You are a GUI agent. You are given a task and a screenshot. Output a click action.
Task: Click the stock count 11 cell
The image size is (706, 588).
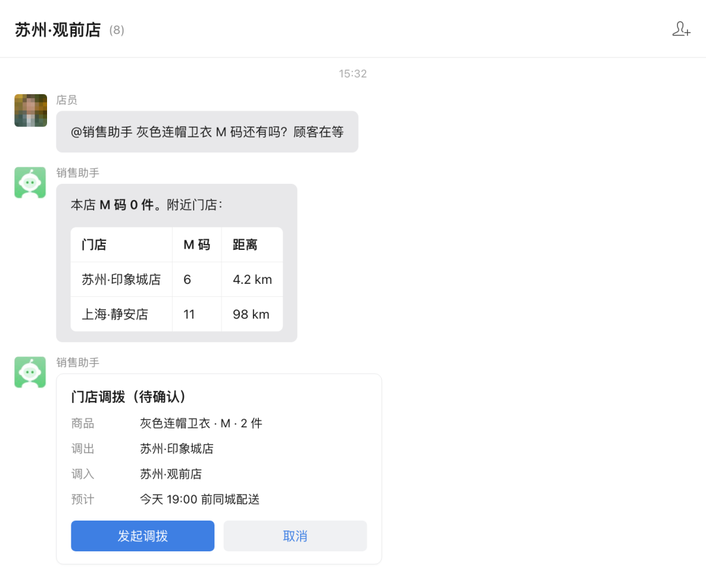pyautogui.click(x=197, y=314)
